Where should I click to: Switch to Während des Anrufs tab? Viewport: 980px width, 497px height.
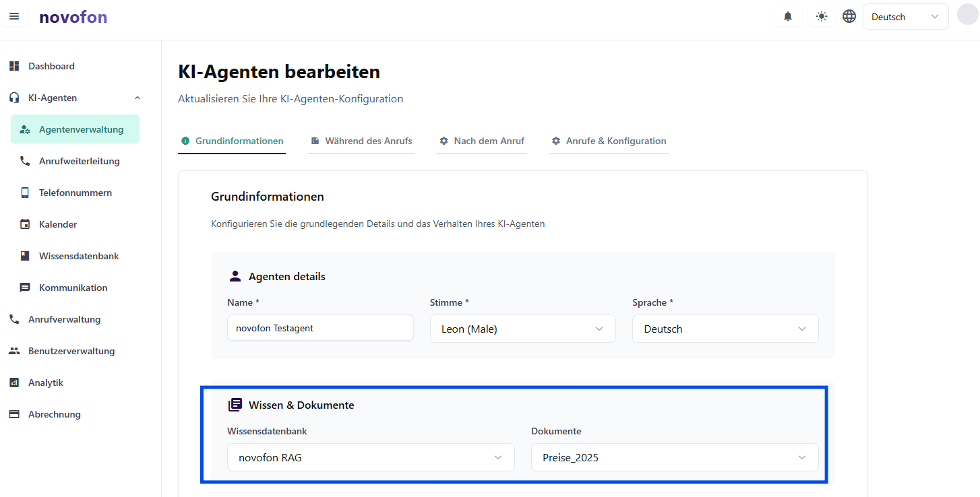tap(361, 141)
